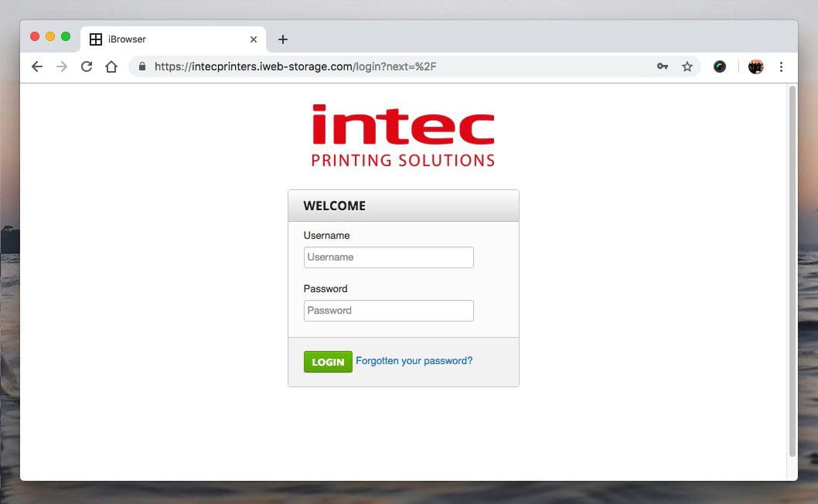818x504 pixels.
Task: Open the browser profile avatar
Action: (x=755, y=66)
